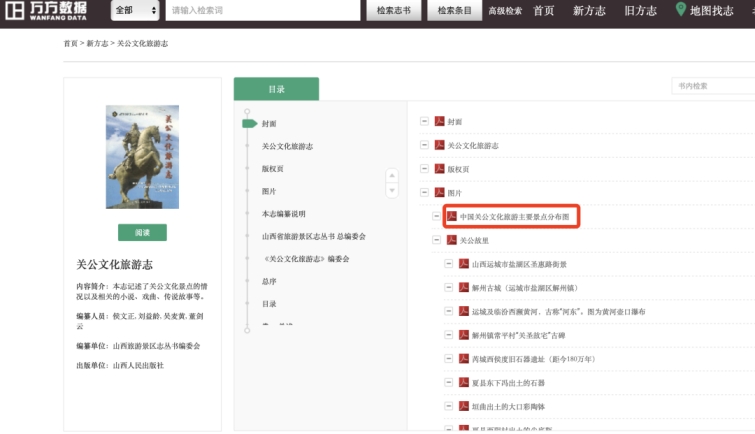Click PDF icon for 夏县东下冯出土的石器
Viewport: 755px width, 434px height.
click(464, 382)
